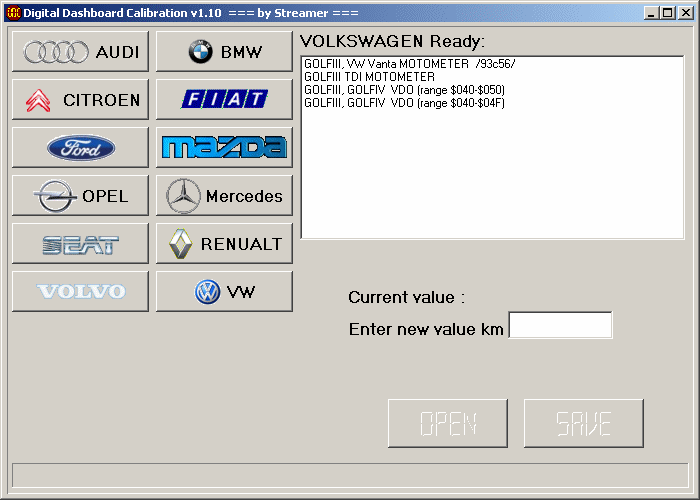Select the Mazda logo button

[224, 147]
